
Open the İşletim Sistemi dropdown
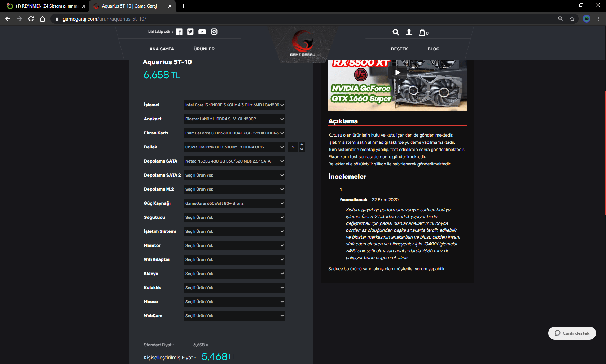tap(235, 231)
